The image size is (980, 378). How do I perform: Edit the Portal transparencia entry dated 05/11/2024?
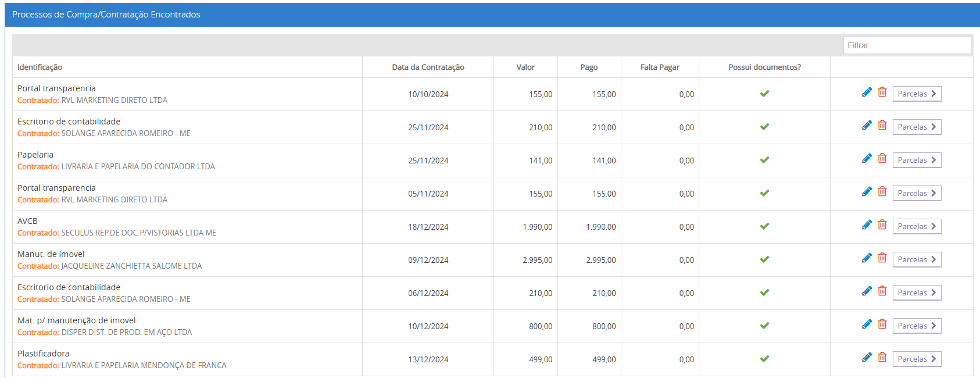click(867, 192)
